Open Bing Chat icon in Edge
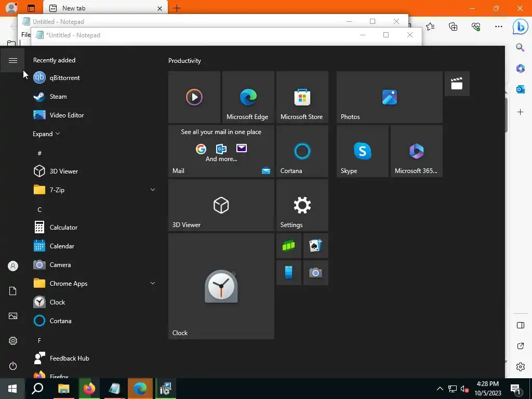Image resolution: width=532 pixels, height=399 pixels. click(x=520, y=27)
